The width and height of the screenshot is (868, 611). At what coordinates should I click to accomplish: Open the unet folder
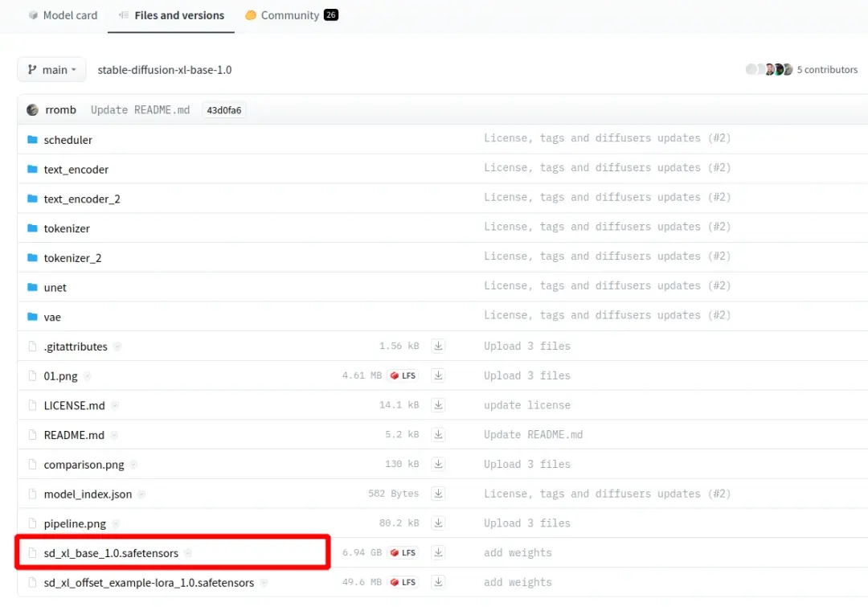point(55,288)
